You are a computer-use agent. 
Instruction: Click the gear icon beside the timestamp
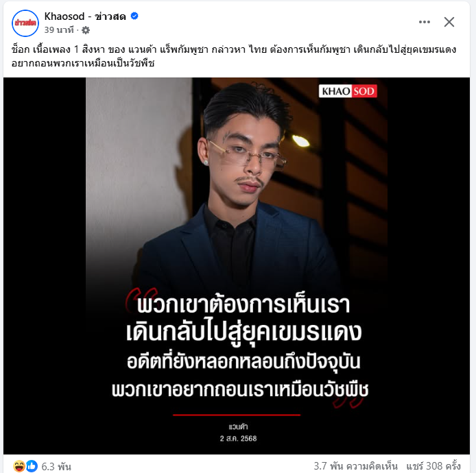pyautogui.click(x=86, y=30)
